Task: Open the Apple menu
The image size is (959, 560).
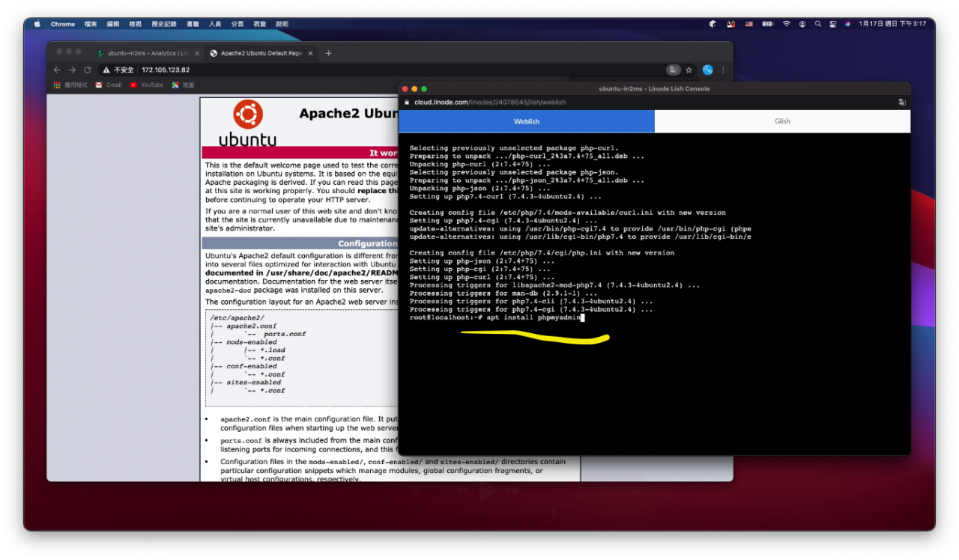Action: pyautogui.click(x=37, y=24)
